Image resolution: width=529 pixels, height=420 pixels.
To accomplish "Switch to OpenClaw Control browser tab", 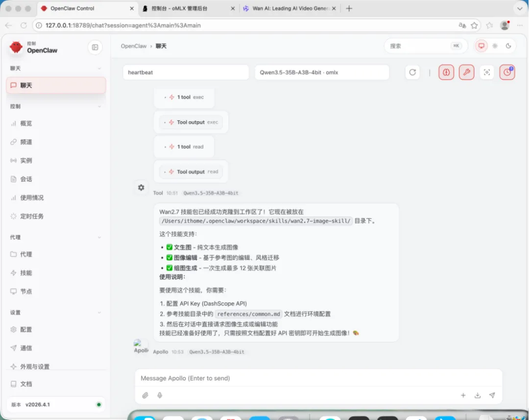I will [88, 8].
